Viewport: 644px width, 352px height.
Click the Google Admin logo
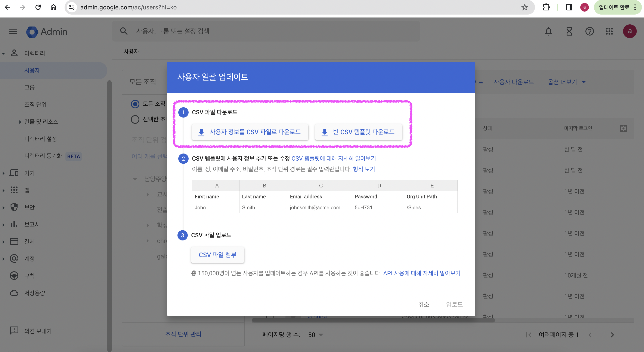(46, 31)
